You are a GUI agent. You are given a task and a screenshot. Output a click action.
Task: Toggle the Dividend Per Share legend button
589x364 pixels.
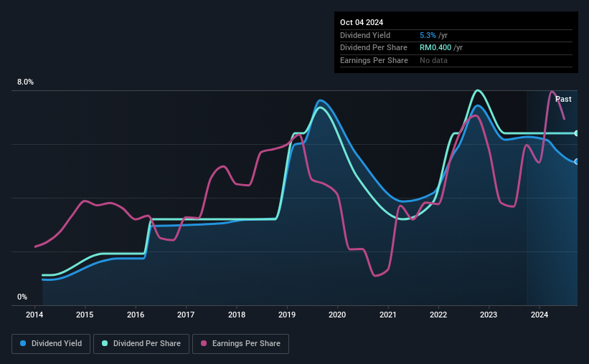click(x=141, y=344)
